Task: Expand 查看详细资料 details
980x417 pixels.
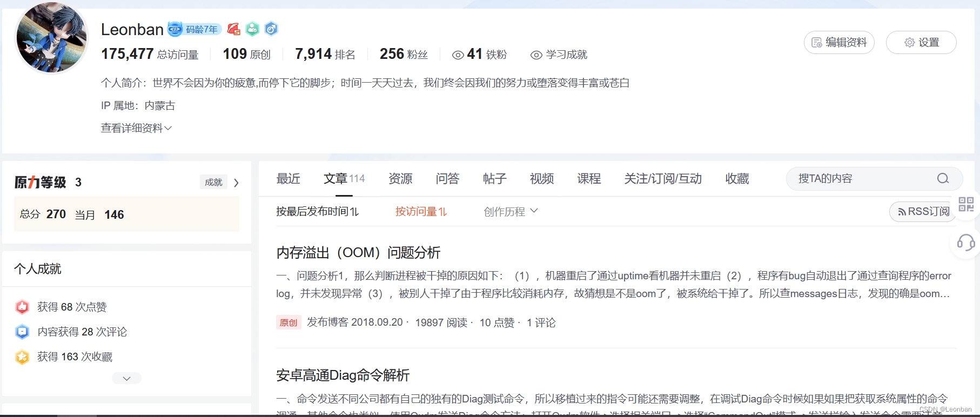Action: coord(136,128)
